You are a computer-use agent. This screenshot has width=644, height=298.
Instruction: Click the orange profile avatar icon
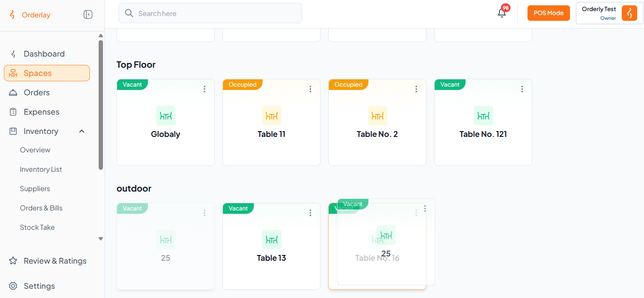(x=629, y=13)
